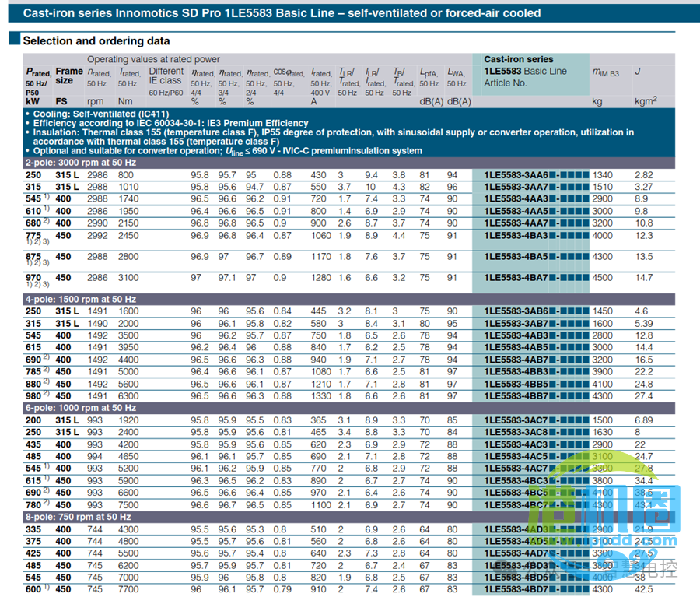
Task: Select the 4-pole: 1500 rpm section header
Action: [81, 299]
